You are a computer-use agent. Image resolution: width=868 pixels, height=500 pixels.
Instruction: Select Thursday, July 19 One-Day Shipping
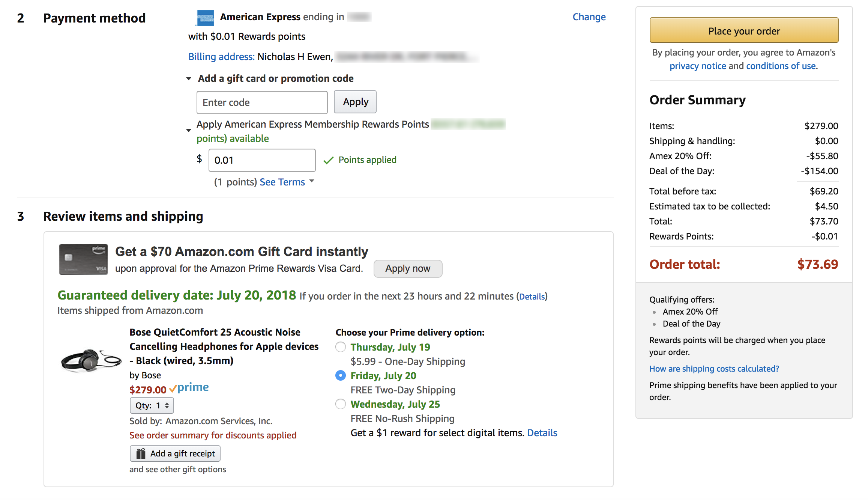[x=341, y=347]
